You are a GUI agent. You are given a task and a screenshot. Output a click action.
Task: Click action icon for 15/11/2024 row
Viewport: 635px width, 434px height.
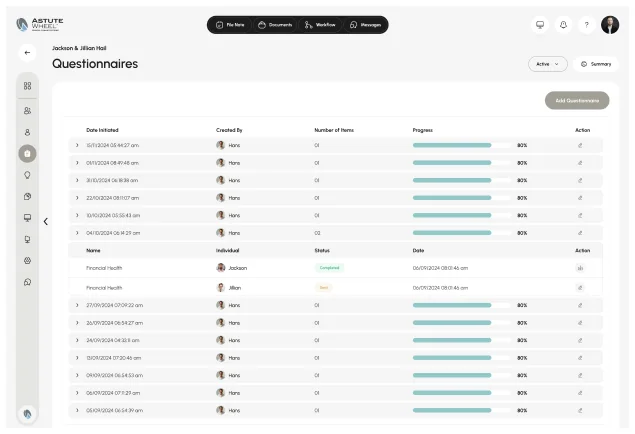580,145
